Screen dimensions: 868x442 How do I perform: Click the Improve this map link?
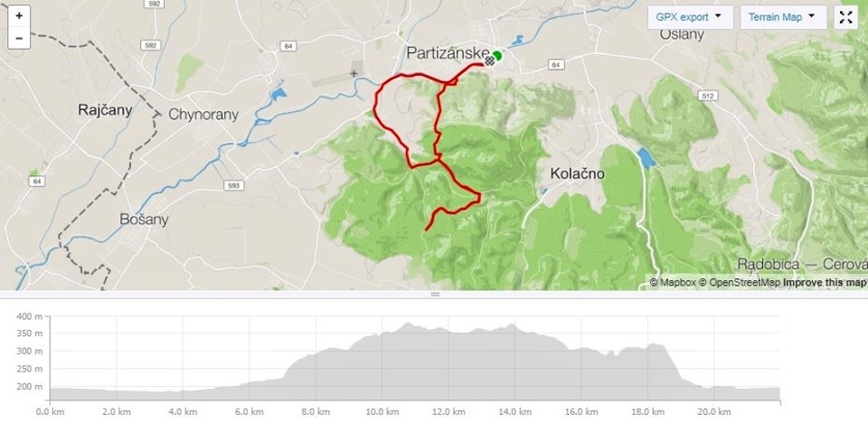click(825, 282)
